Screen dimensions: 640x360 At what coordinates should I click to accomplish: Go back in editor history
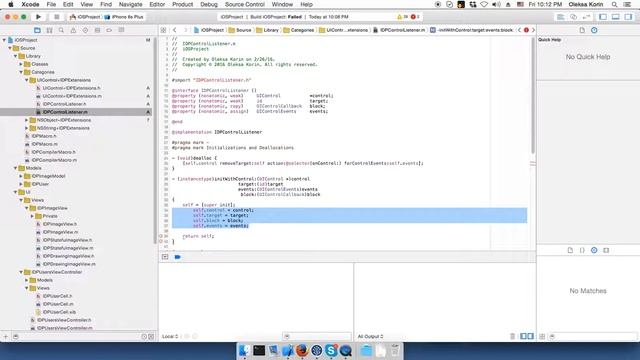(175, 30)
